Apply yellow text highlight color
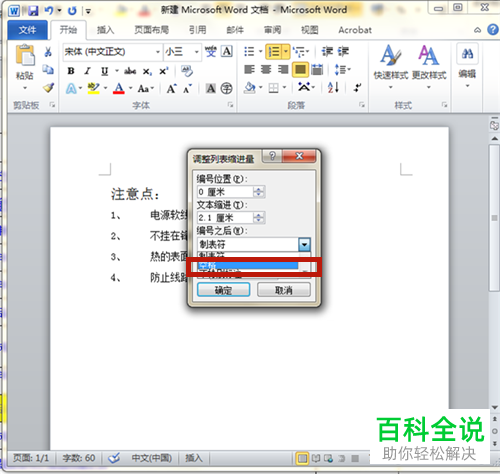Viewport: 500px width, 474px height. (93, 89)
